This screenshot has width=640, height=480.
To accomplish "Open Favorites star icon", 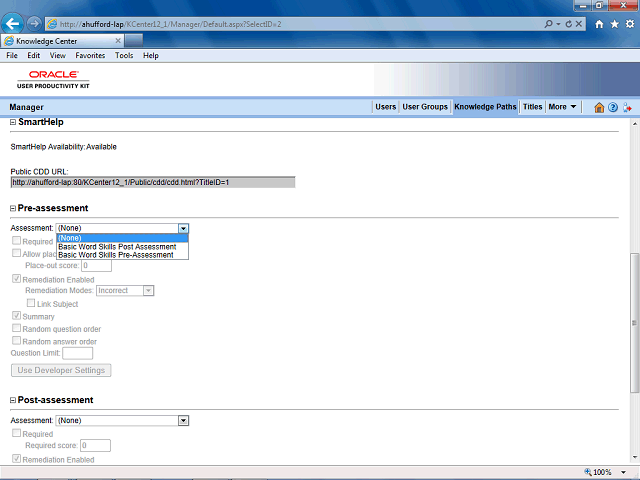I will 615,24.
